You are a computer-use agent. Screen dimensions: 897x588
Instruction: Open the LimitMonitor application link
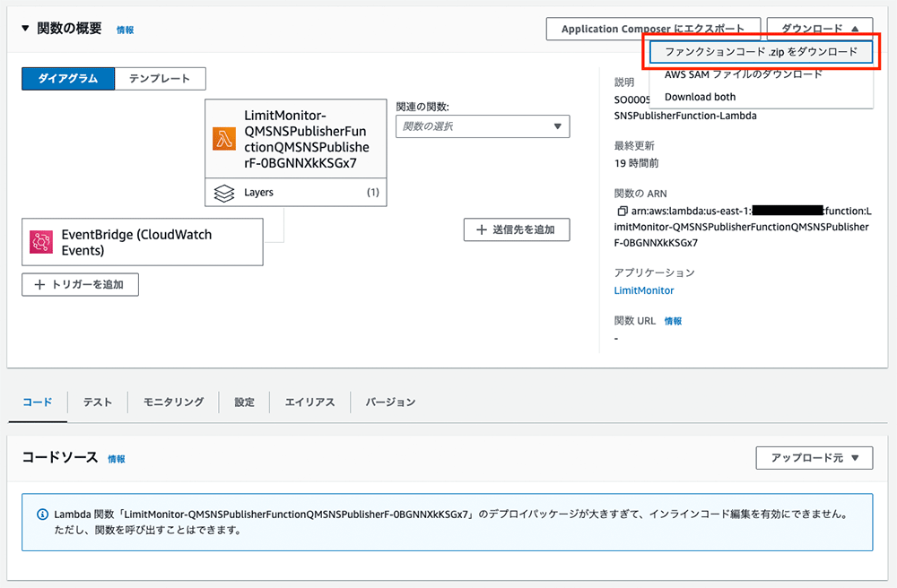coord(643,290)
